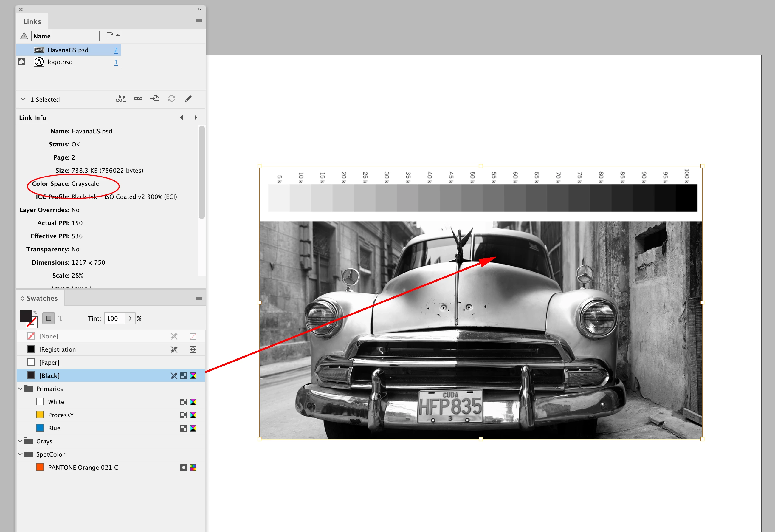
Task: Toggle Formatting affects container button
Action: 49,318
